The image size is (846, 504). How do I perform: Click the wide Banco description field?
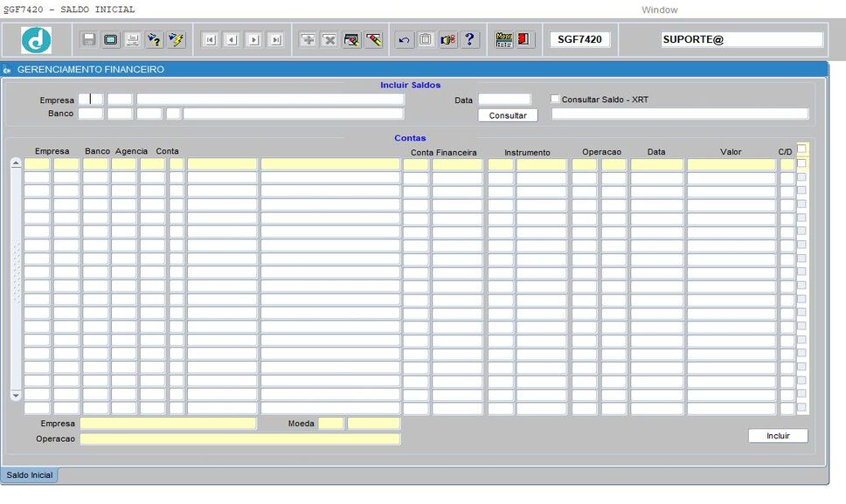click(x=293, y=114)
